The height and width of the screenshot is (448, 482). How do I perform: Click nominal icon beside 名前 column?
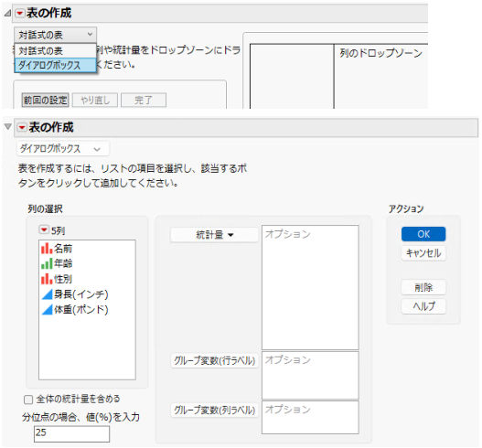(x=47, y=249)
